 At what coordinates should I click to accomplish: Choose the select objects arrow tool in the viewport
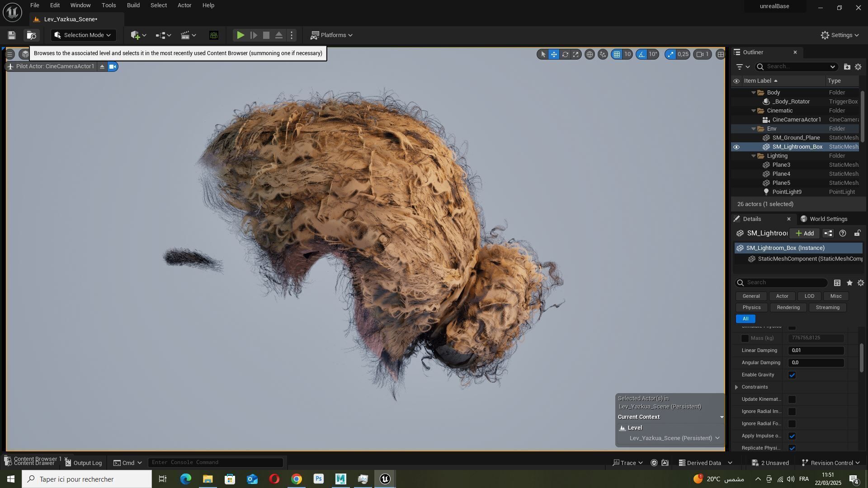[543, 54]
